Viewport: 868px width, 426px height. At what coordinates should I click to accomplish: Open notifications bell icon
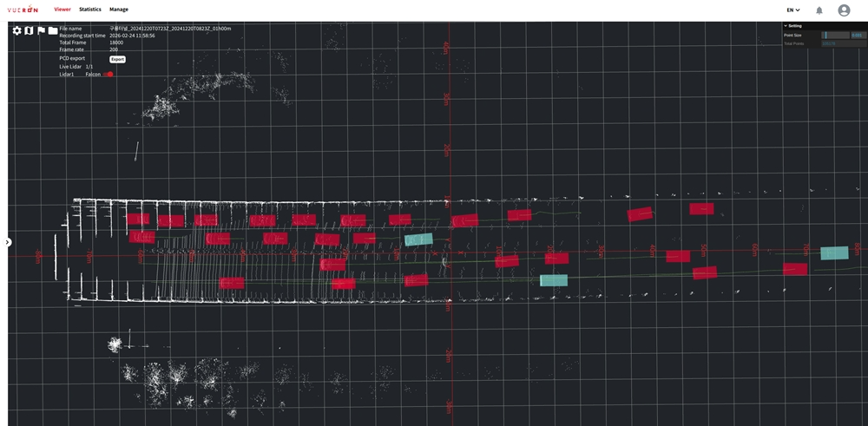(x=819, y=10)
